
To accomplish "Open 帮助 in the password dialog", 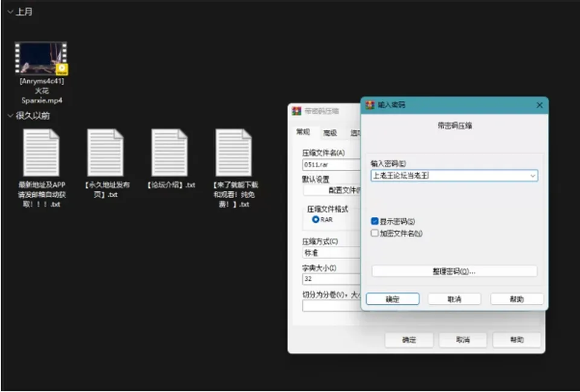I will point(517,299).
